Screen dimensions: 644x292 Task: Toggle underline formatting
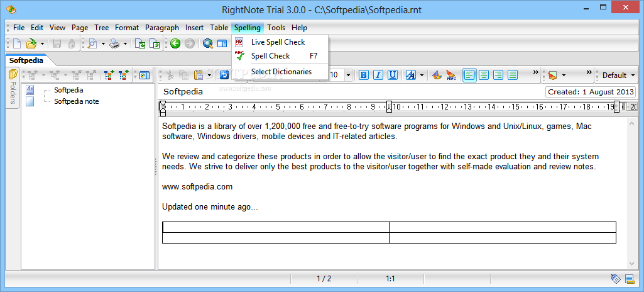tap(393, 75)
